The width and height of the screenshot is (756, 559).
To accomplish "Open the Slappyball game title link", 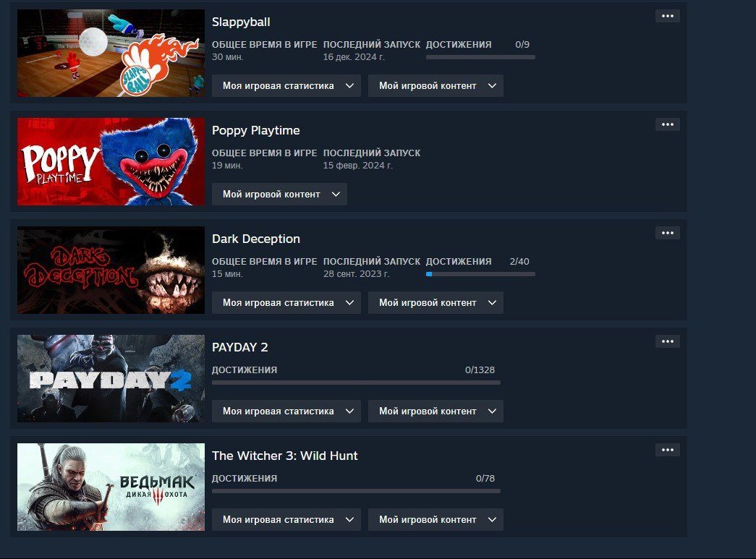I will click(x=241, y=22).
